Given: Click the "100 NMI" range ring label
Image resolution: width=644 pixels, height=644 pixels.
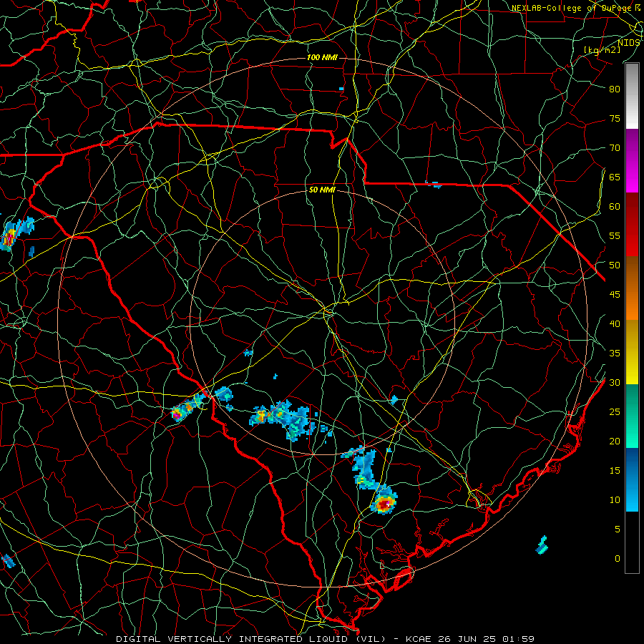Looking at the screenshot, I should point(322,57).
